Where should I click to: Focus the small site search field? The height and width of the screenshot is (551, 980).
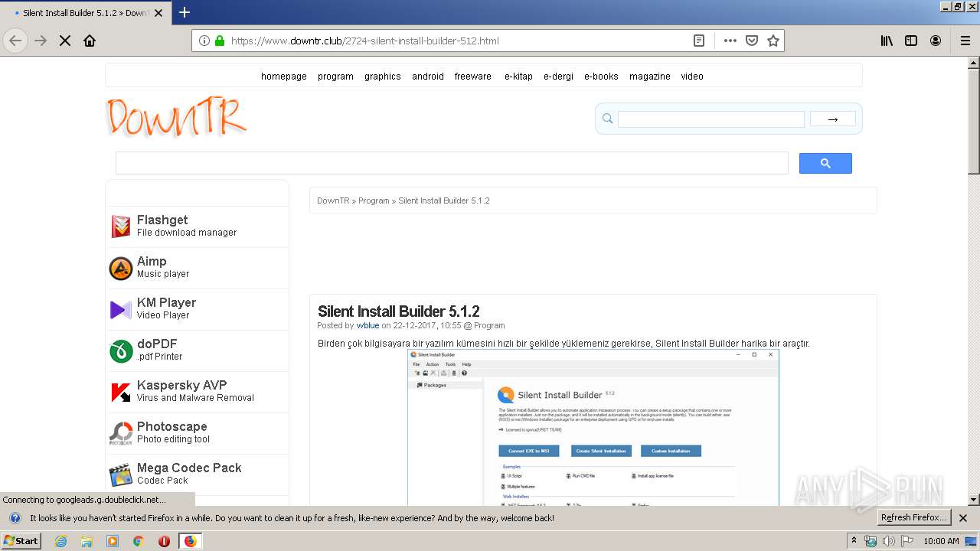(x=711, y=119)
